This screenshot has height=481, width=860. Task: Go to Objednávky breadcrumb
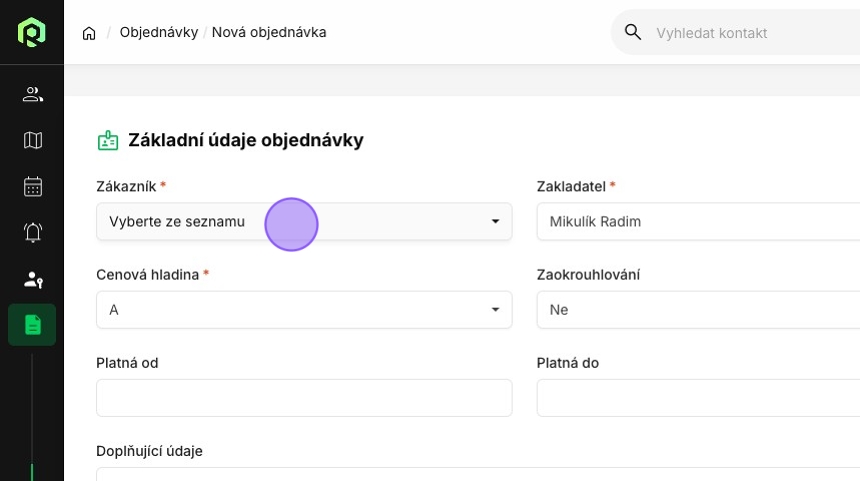click(x=159, y=32)
